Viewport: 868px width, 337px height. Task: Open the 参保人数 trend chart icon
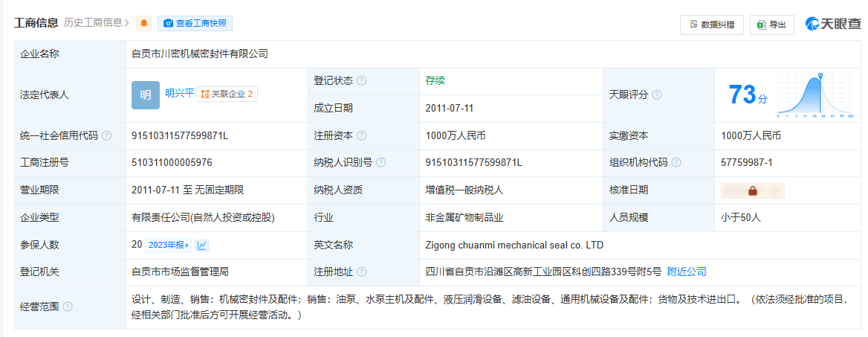[x=201, y=245]
